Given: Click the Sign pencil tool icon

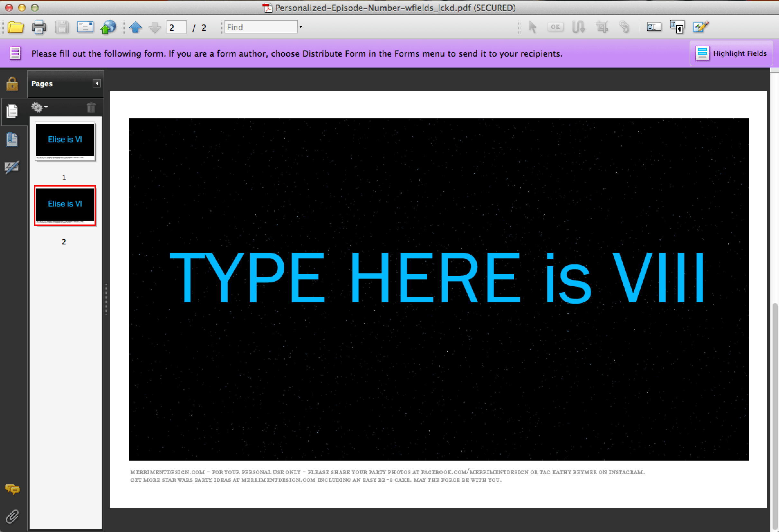Looking at the screenshot, I should pos(701,27).
